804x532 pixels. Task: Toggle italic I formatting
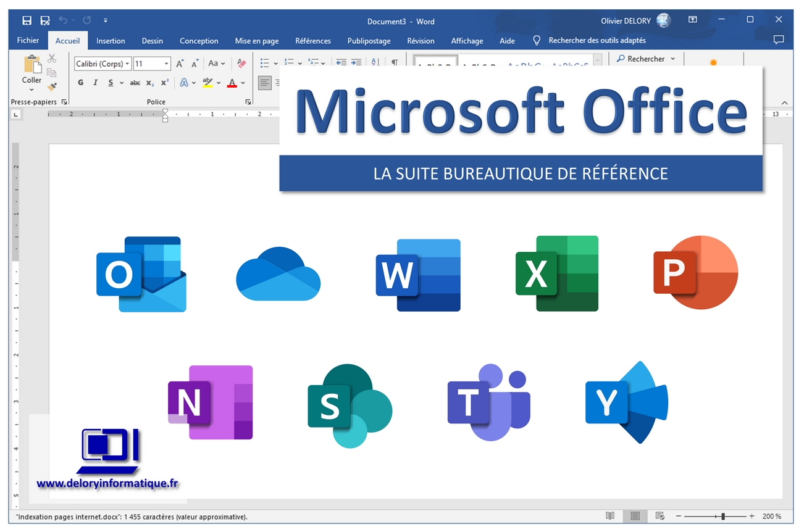(x=95, y=83)
